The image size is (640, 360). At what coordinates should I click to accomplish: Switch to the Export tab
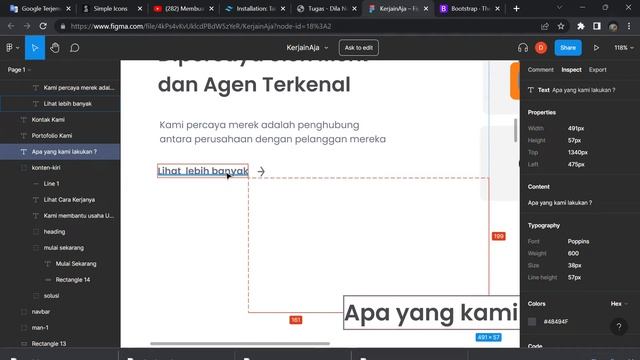(x=597, y=70)
